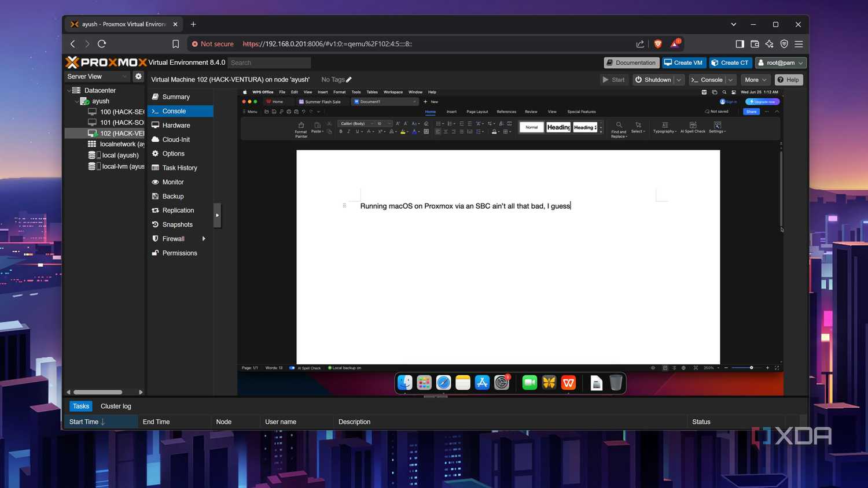Click the Brave Shields lion icon

pyautogui.click(x=658, y=44)
